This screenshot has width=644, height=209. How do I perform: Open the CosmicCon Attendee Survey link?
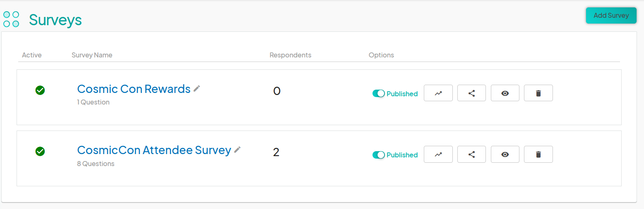[x=154, y=150]
